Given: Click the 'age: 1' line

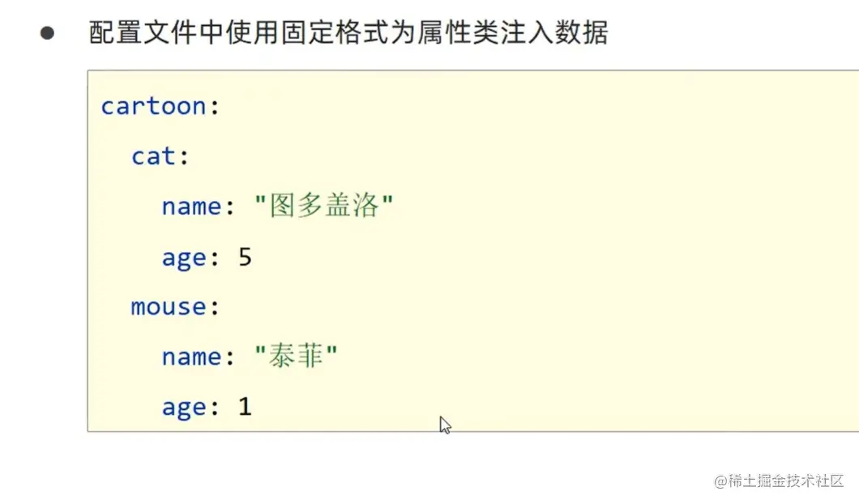Looking at the screenshot, I should coord(207,407).
